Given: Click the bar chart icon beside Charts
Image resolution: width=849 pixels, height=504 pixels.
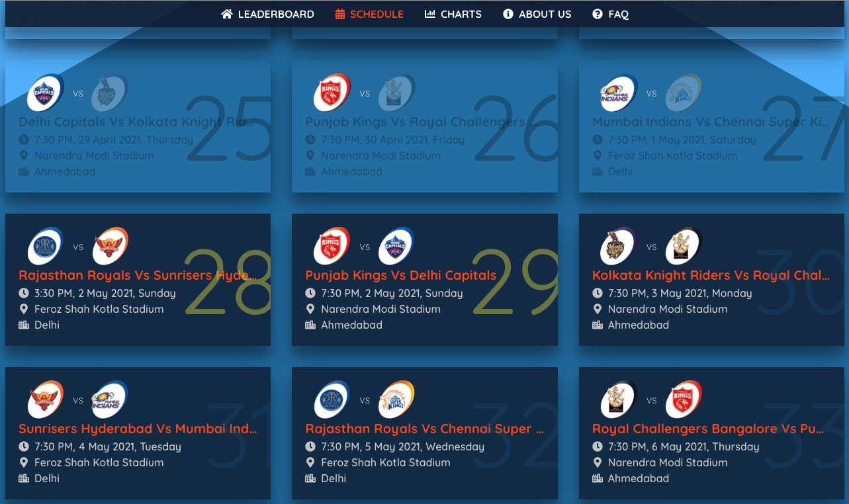Looking at the screenshot, I should tap(430, 14).
